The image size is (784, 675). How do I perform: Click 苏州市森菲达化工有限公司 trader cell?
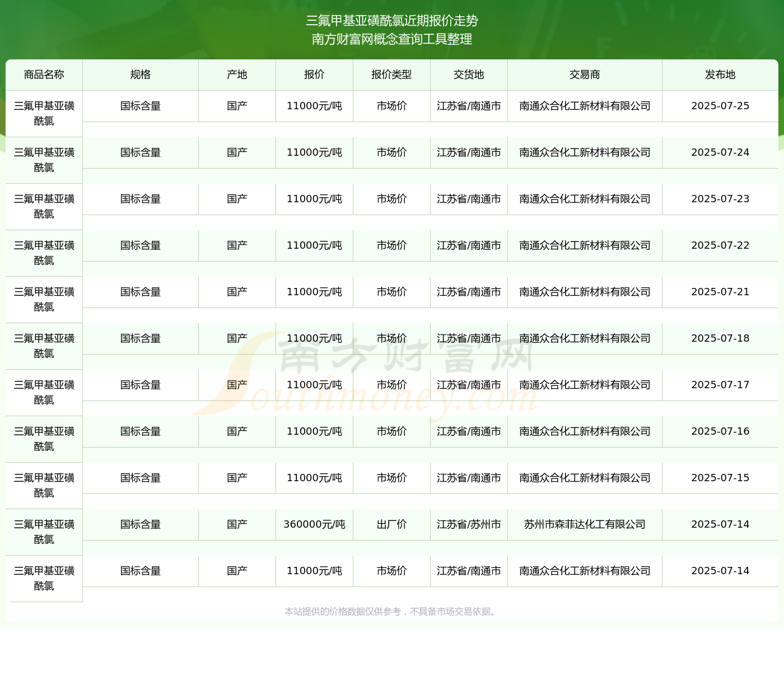coord(585,524)
